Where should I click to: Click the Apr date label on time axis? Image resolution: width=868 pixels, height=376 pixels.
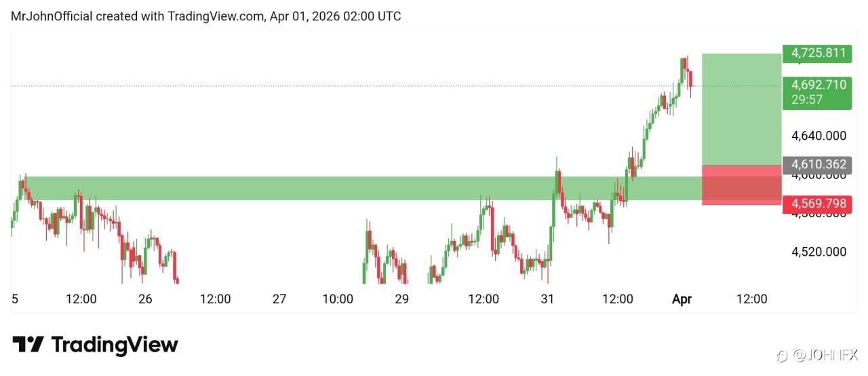click(x=682, y=299)
